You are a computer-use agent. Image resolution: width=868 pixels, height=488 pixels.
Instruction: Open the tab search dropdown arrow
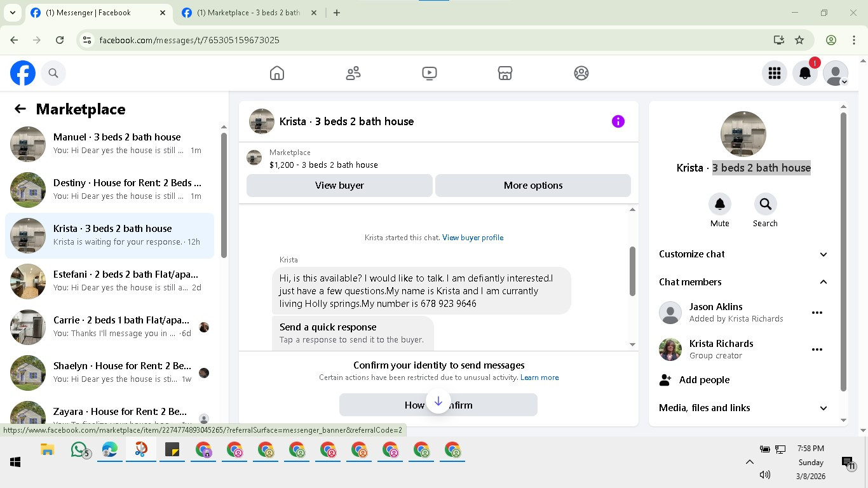coord(13,13)
